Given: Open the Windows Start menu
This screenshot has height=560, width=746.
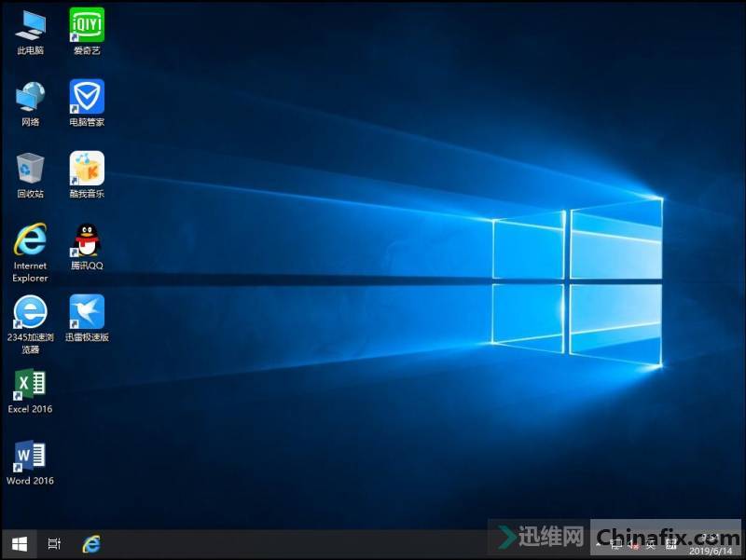Looking at the screenshot, I should pos(19,544).
